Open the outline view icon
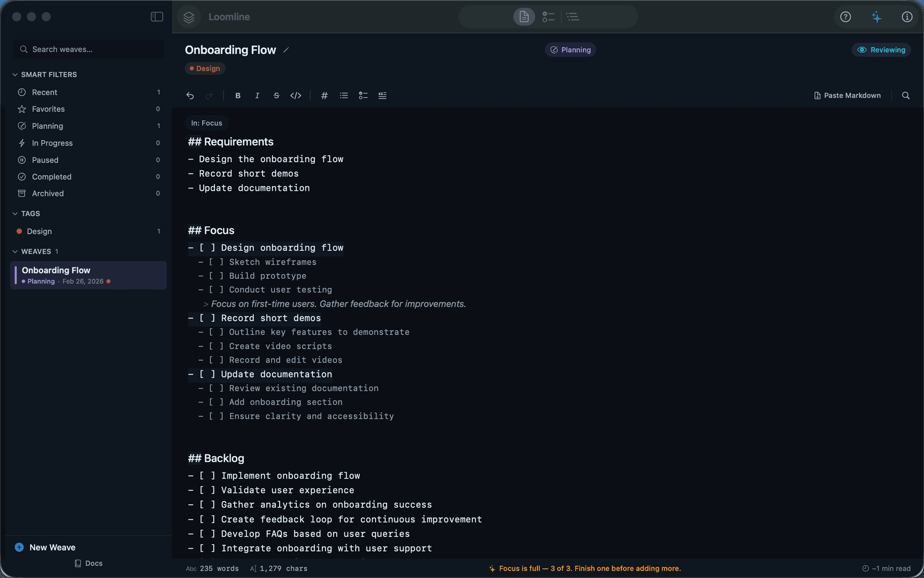 [x=573, y=17]
